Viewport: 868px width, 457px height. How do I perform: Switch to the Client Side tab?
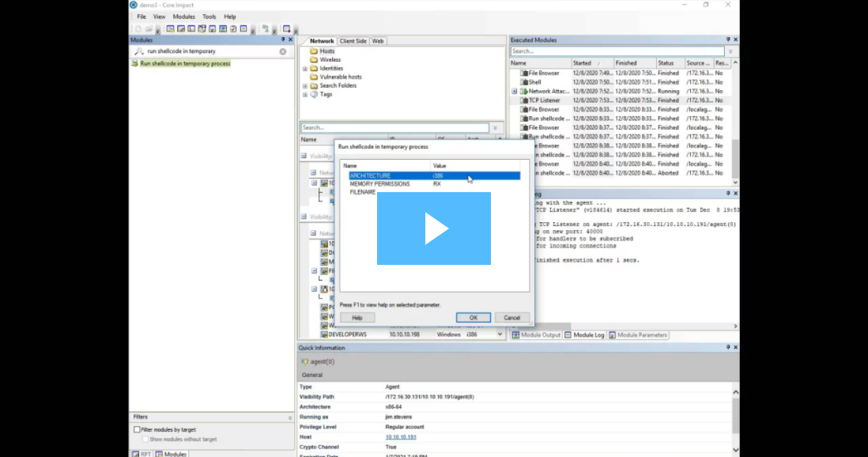point(353,41)
